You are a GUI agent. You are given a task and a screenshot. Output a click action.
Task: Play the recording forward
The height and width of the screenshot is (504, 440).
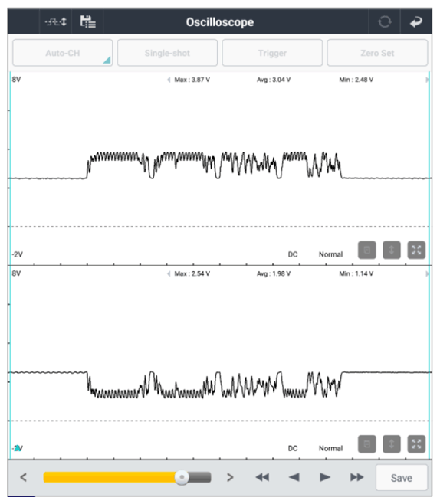pyautogui.click(x=325, y=477)
